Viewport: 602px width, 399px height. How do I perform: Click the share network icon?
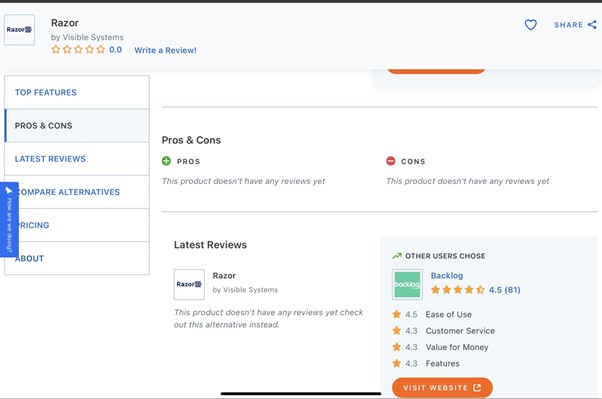(592, 25)
